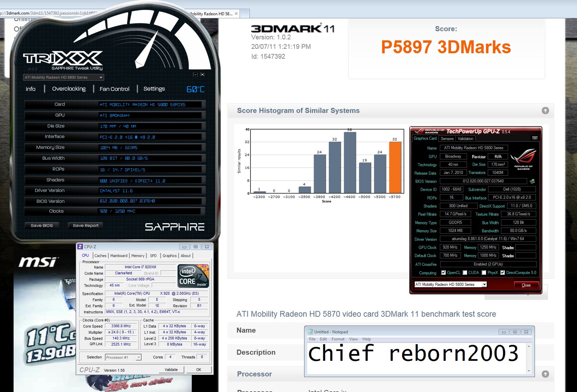
Task: Click histogram bar labeled 38
Action: coord(350,163)
